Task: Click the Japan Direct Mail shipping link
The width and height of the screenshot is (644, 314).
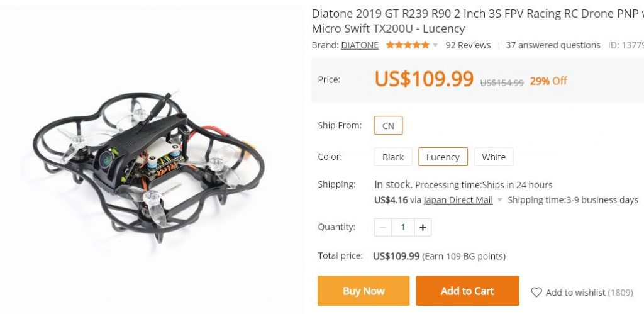Action: click(458, 200)
